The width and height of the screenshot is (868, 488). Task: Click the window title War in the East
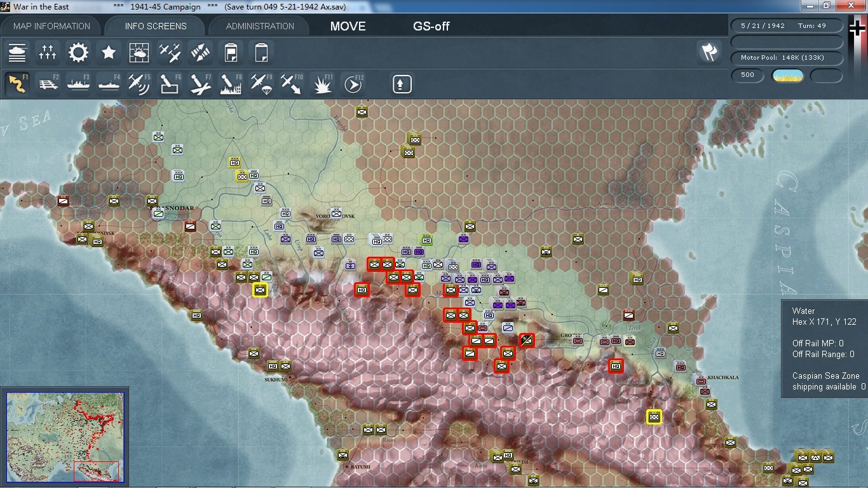pyautogui.click(x=41, y=6)
